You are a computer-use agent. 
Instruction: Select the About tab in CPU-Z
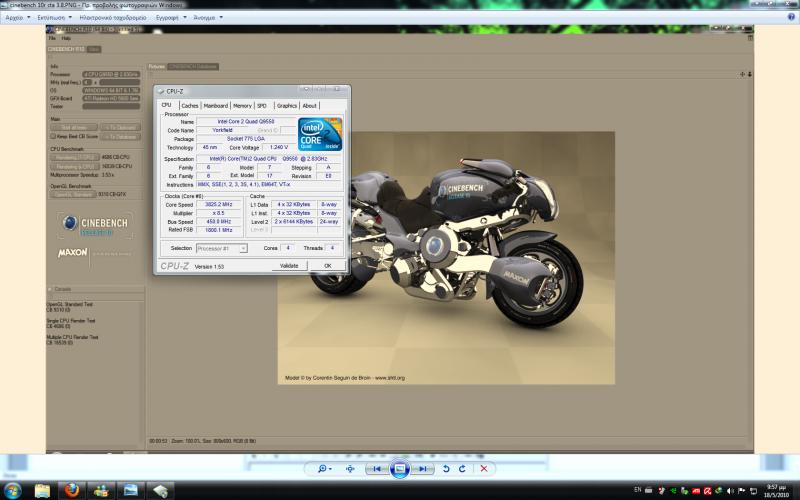tap(309, 106)
